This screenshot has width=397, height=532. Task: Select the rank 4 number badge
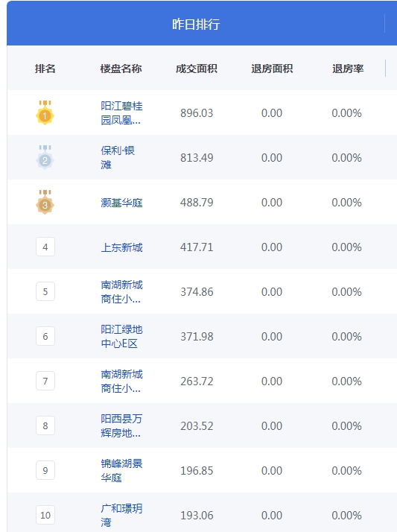[x=45, y=247]
